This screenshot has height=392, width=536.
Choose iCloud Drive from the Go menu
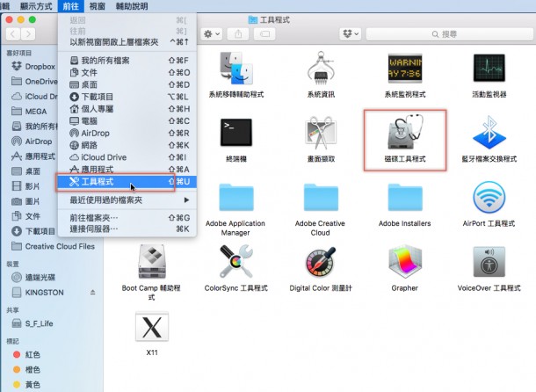127,157
